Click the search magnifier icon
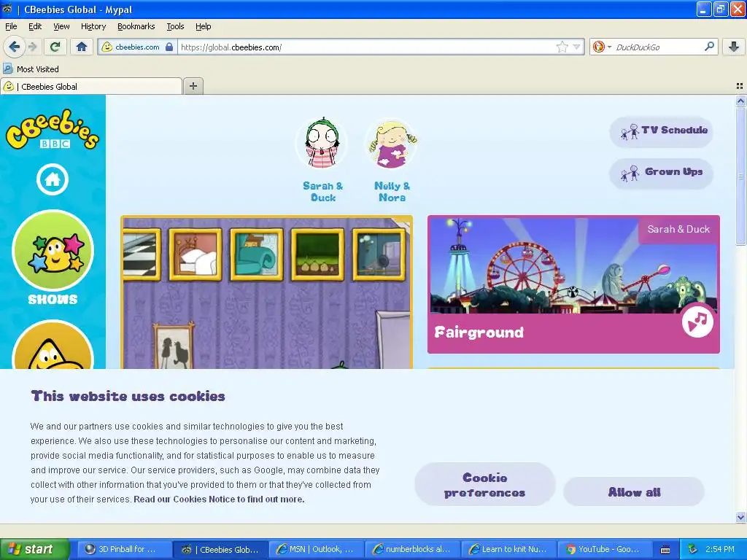Image resolution: width=747 pixels, height=560 pixels. [x=709, y=47]
